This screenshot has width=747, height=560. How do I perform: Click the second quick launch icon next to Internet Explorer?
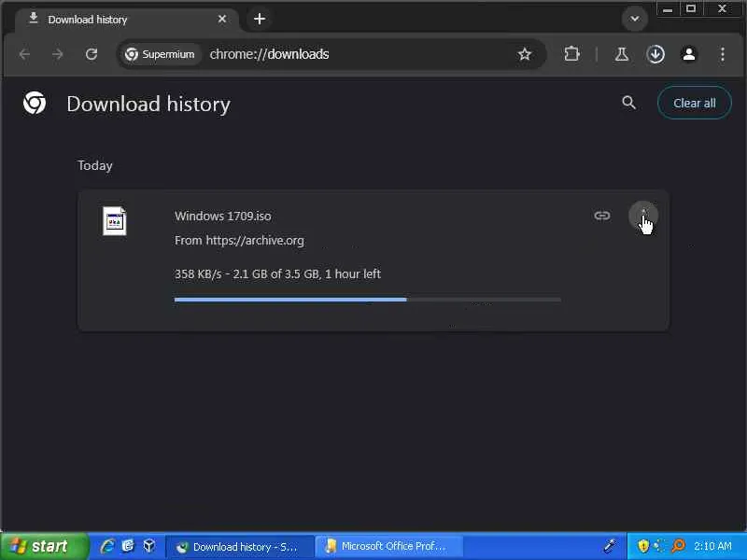click(x=128, y=546)
